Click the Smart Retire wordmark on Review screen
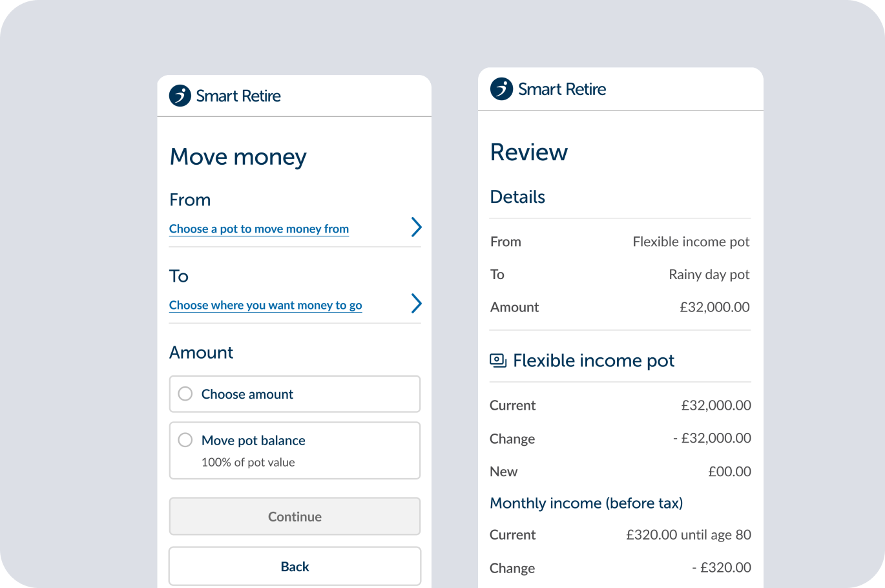The width and height of the screenshot is (885, 588). 562,89
